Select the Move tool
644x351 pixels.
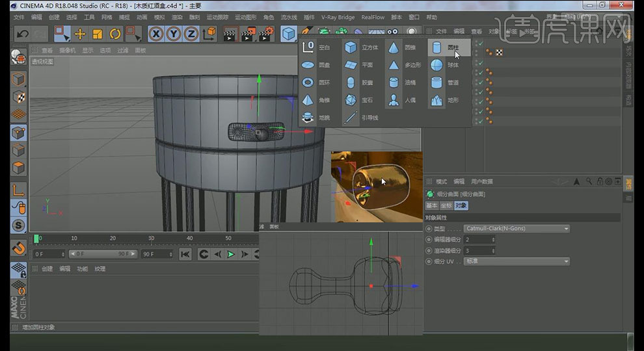pyautogui.click(x=79, y=34)
